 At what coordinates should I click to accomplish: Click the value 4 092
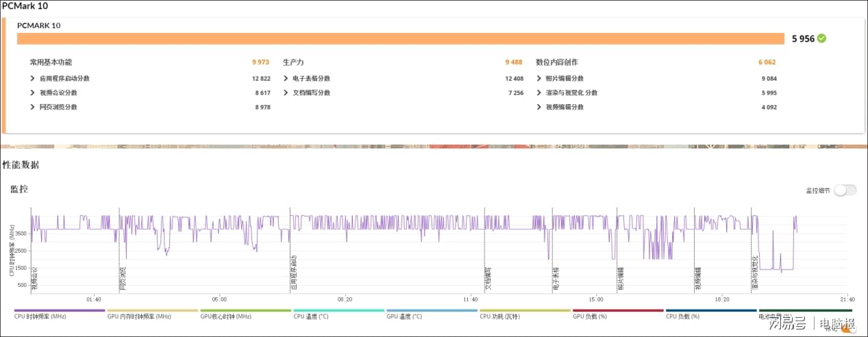pos(768,107)
